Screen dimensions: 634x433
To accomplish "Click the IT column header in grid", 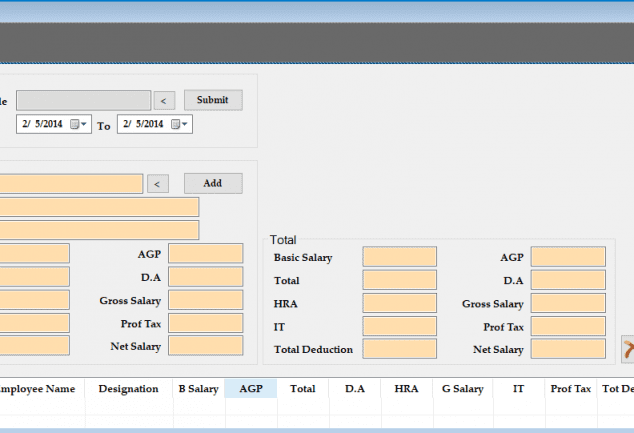I will coord(518,389).
